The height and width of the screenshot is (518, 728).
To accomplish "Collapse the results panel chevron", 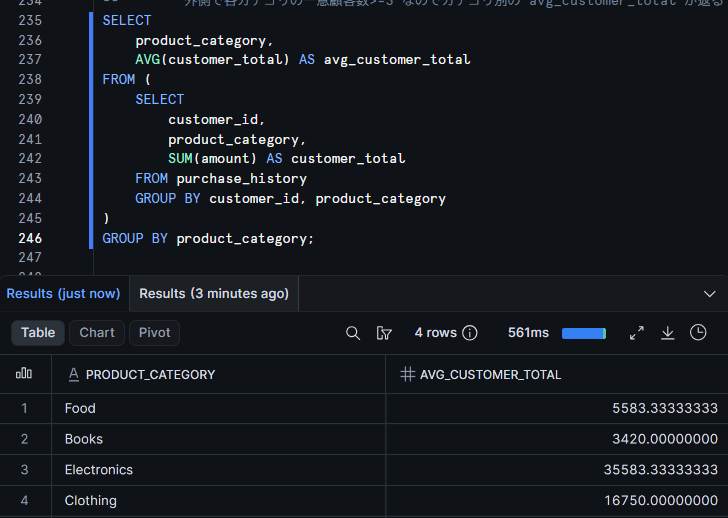I will (x=709, y=294).
